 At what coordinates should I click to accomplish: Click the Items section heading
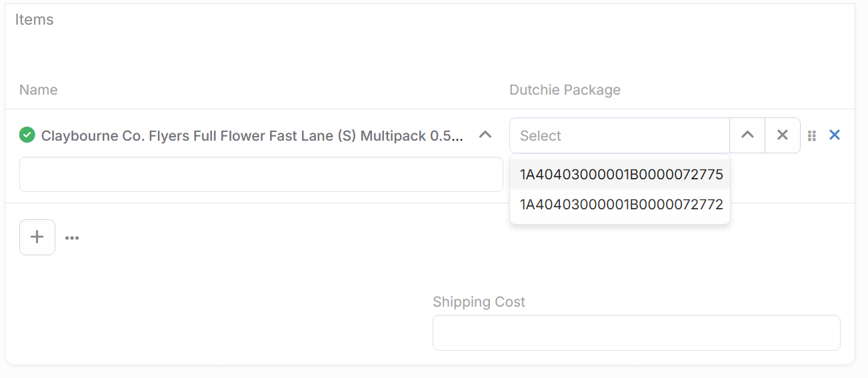coord(35,20)
